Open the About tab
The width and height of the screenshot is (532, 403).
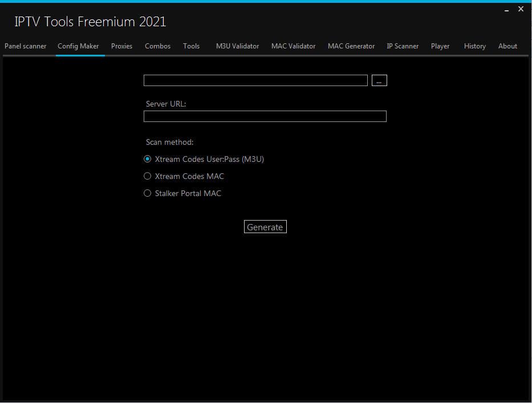(x=507, y=46)
